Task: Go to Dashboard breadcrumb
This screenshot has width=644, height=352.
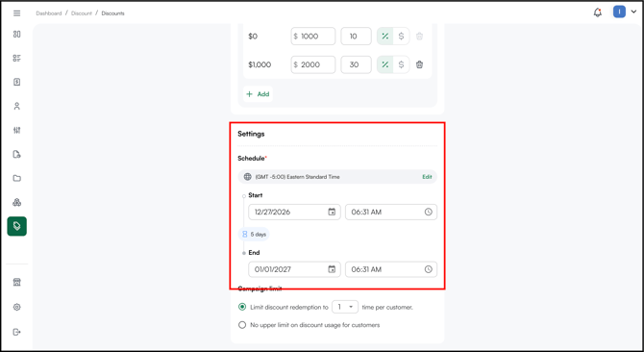Action: point(49,13)
